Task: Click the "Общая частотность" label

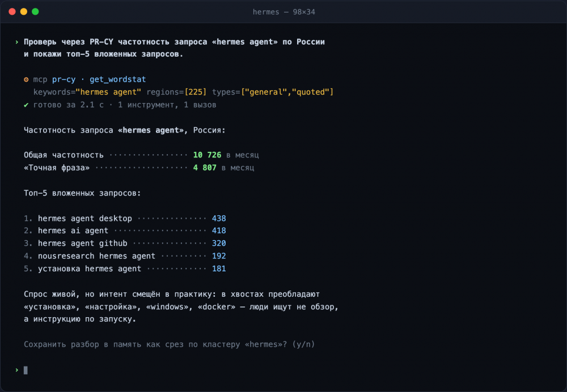Action: (x=64, y=155)
